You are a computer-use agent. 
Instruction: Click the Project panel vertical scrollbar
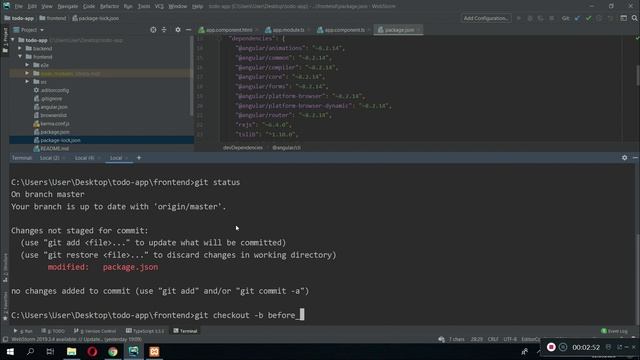pyautogui.click(x=191, y=76)
